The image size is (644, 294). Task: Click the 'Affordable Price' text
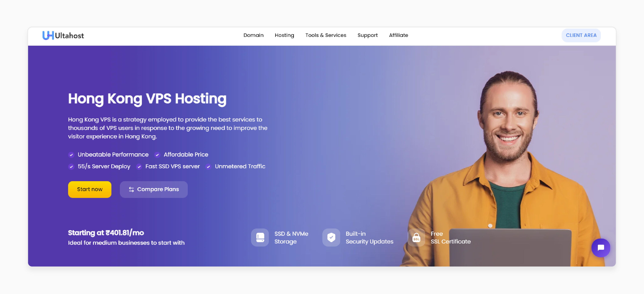click(186, 155)
